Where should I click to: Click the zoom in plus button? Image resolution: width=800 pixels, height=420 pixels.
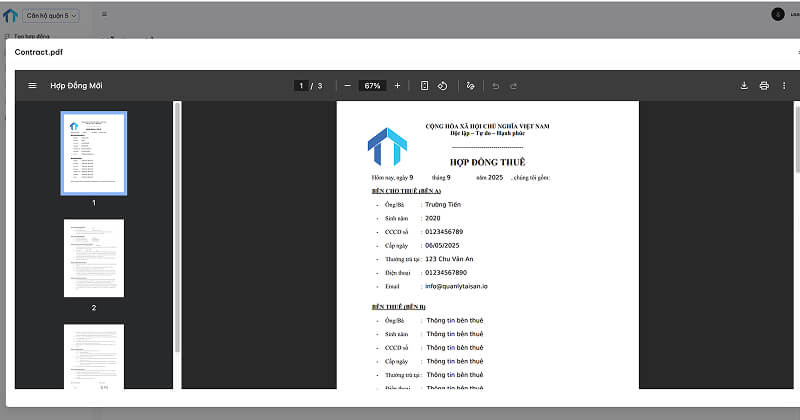pos(397,86)
